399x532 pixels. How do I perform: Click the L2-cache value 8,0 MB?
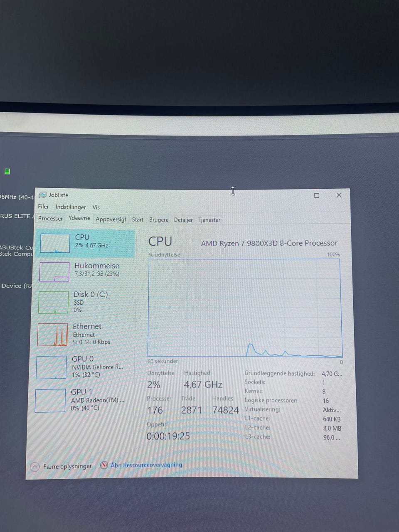click(332, 428)
